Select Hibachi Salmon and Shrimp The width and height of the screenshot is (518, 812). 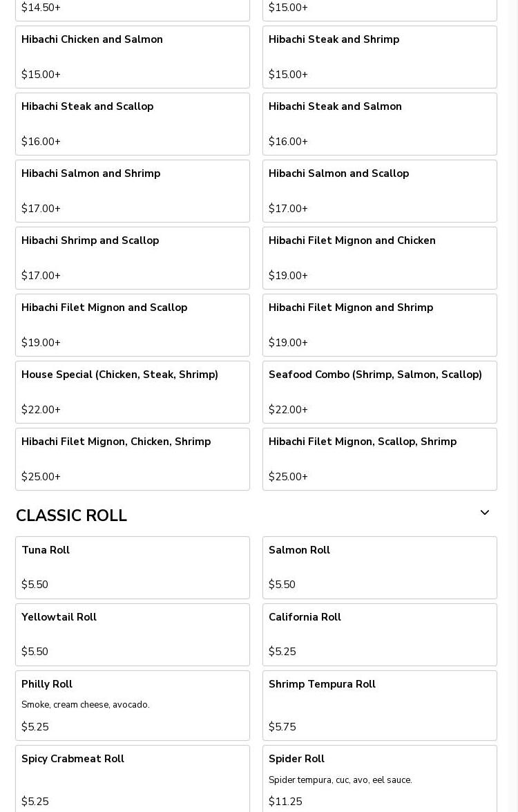[132, 191]
